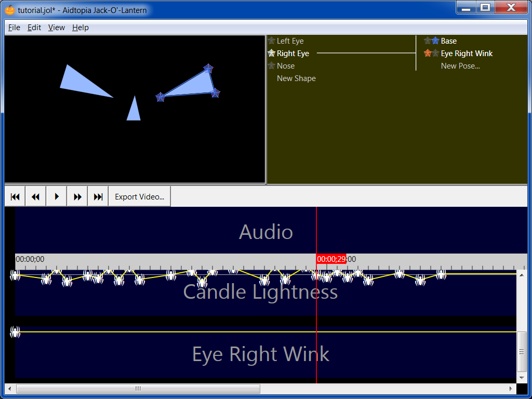Click the pumpkin app icon in the title bar
532x399 pixels.
[10, 10]
